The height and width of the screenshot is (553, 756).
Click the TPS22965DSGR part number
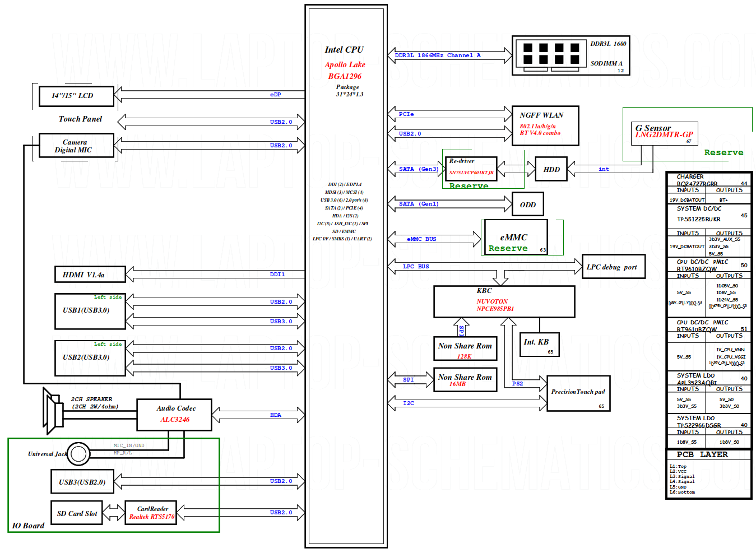point(699,425)
